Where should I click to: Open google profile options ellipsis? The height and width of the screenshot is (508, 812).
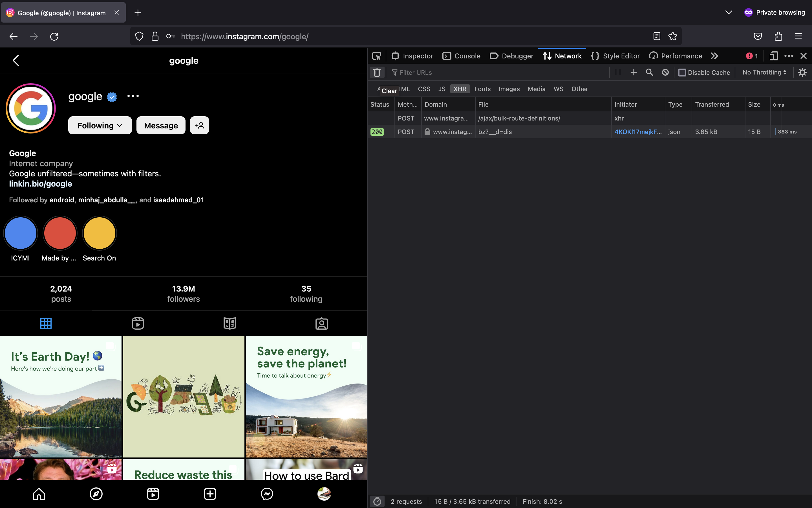[x=133, y=96]
